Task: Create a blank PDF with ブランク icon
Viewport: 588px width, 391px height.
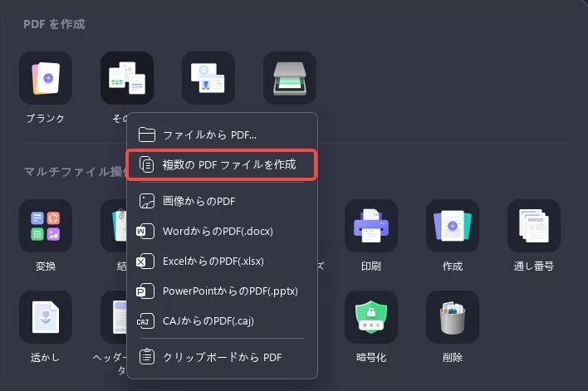Action: tap(46, 78)
